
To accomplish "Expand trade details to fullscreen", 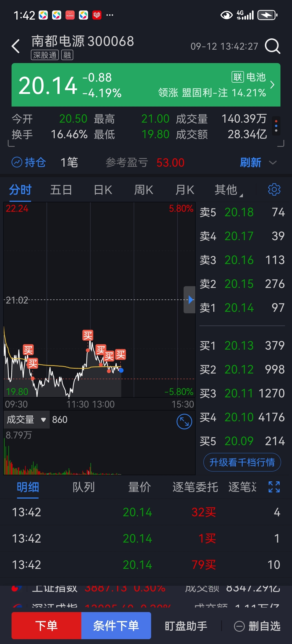I will (274, 487).
